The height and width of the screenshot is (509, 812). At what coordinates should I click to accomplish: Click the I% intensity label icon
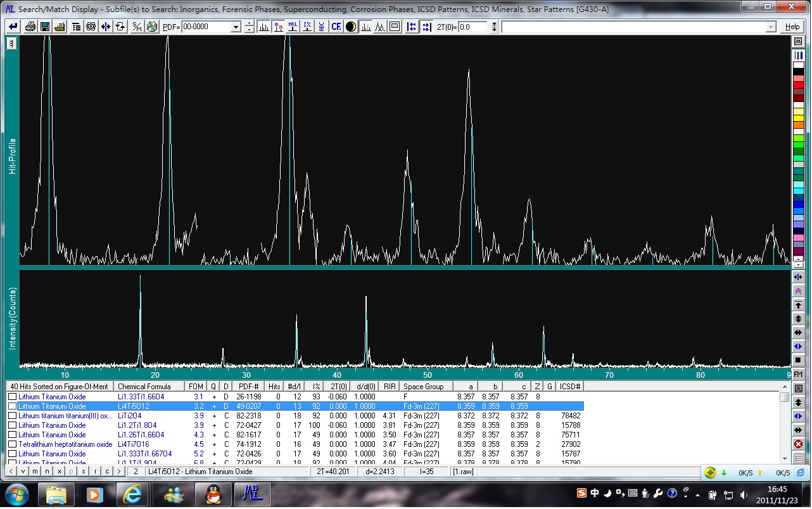307,27
